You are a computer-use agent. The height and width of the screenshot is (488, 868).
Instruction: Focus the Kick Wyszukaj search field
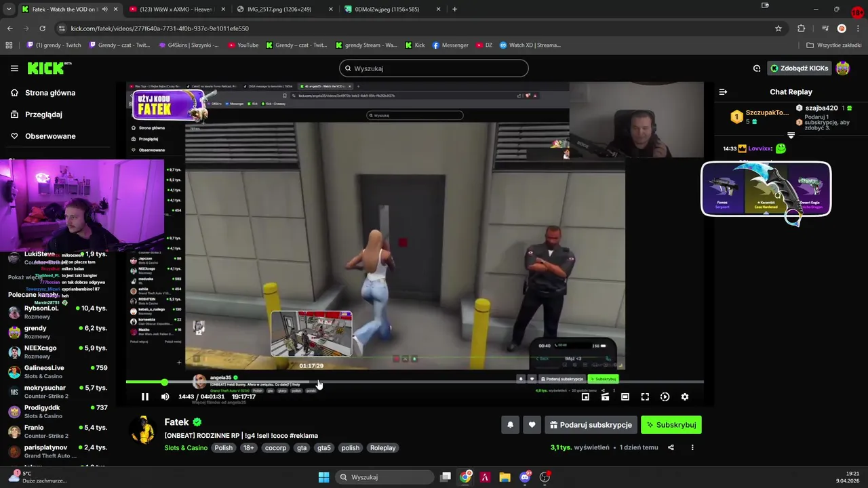434,68
